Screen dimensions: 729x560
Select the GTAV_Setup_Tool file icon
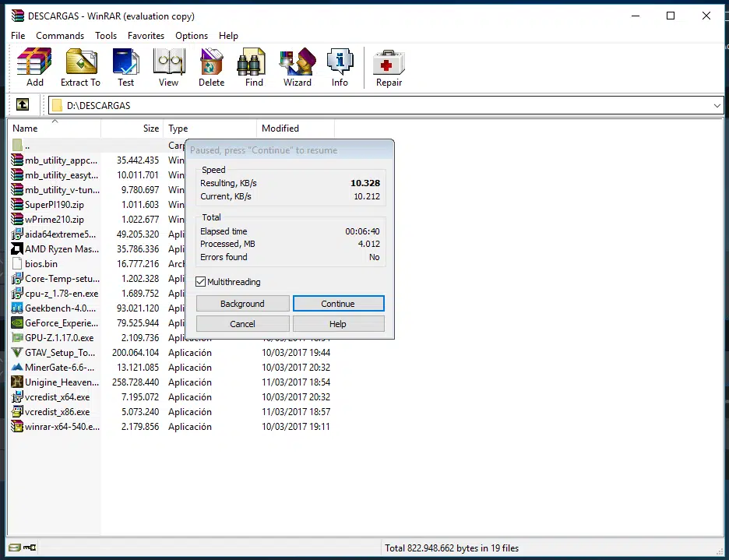[x=17, y=353]
